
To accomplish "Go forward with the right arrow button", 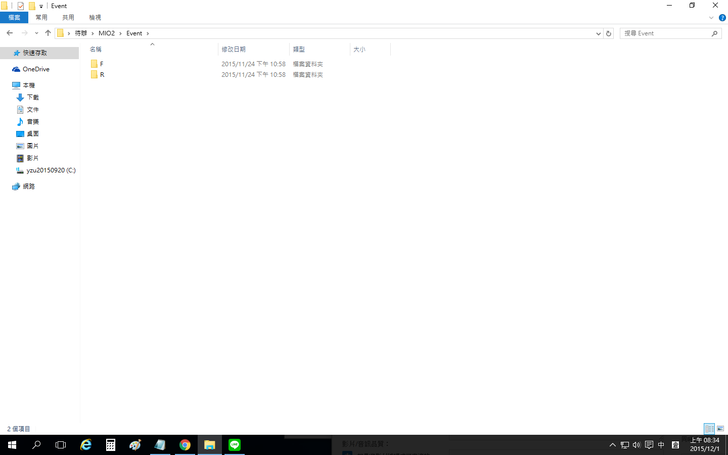I will tap(25, 33).
